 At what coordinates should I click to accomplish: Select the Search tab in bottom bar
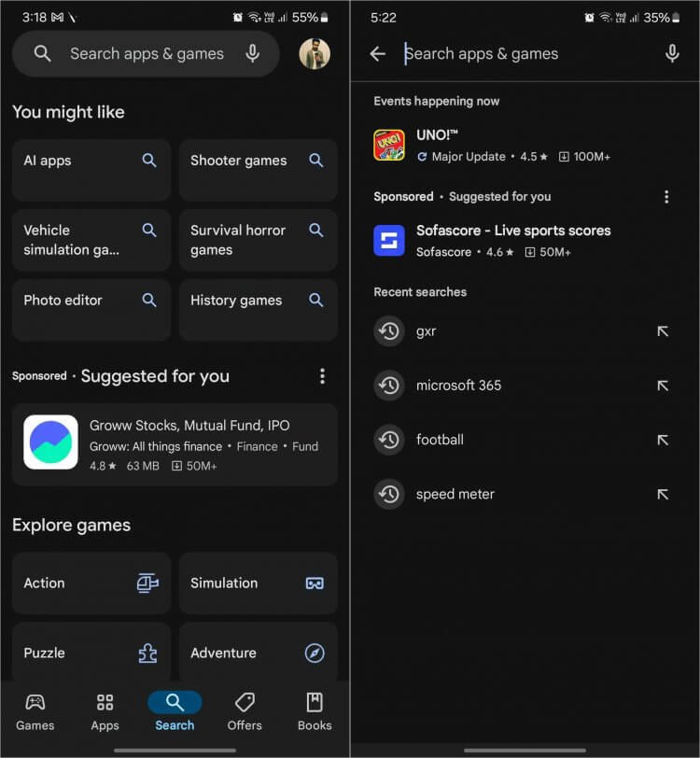[x=175, y=711]
